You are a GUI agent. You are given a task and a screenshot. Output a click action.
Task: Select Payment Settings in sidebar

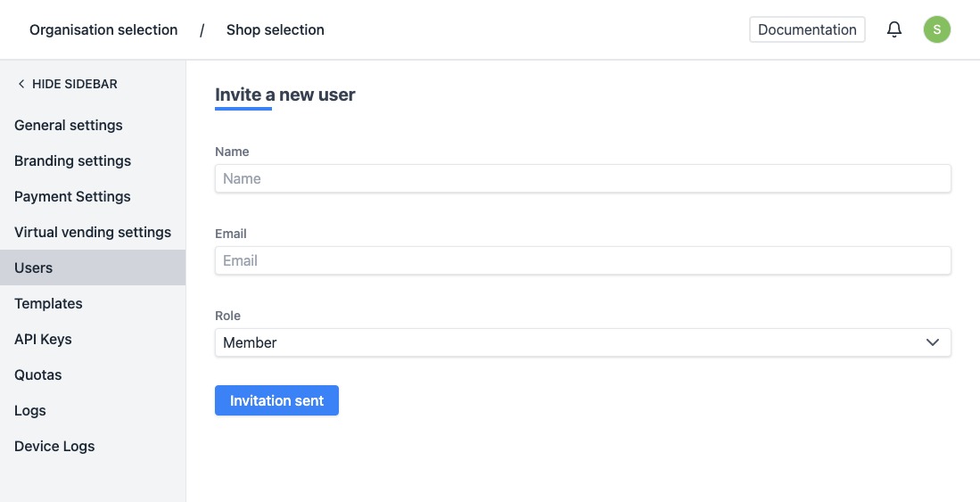pos(72,196)
